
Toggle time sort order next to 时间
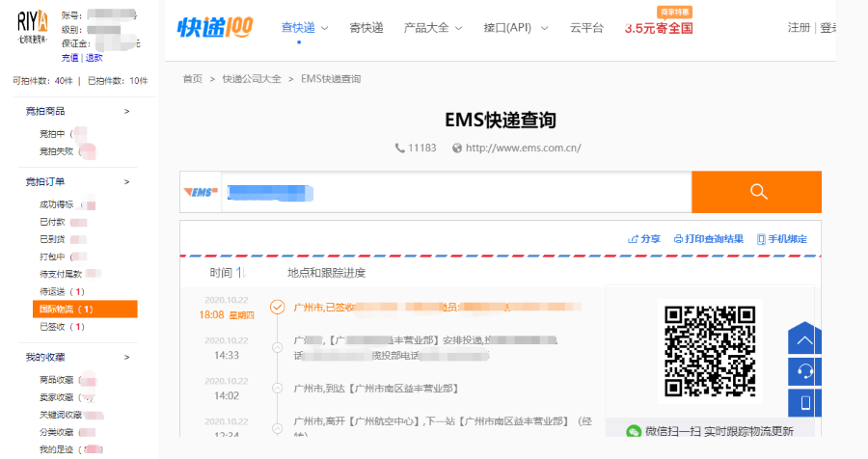241,273
